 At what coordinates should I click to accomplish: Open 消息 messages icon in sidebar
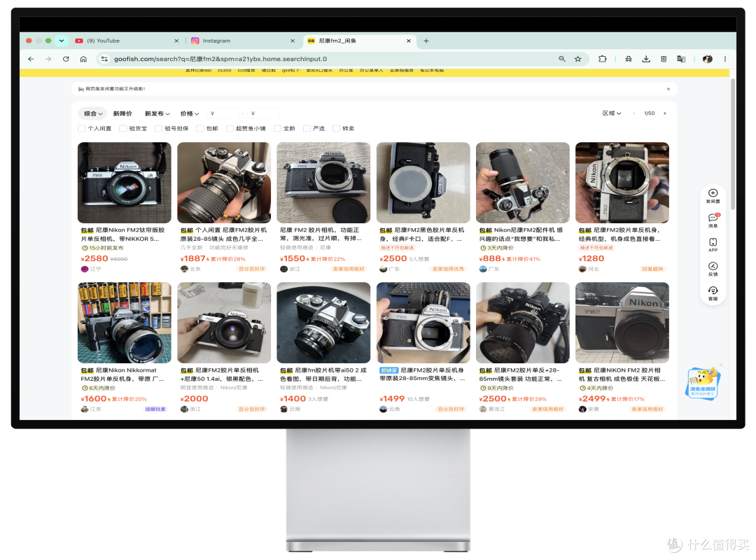tap(713, 218)
